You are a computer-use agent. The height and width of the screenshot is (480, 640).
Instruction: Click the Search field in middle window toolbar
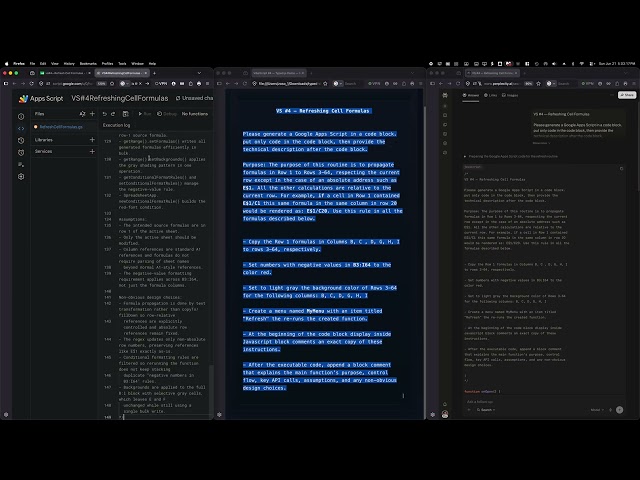[x=353, y=84]
